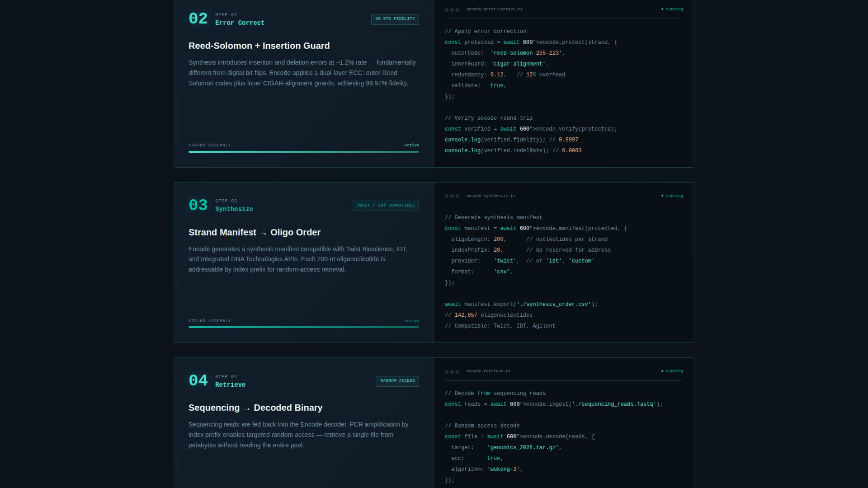Click the Apply error correction comment

point(486,31)
